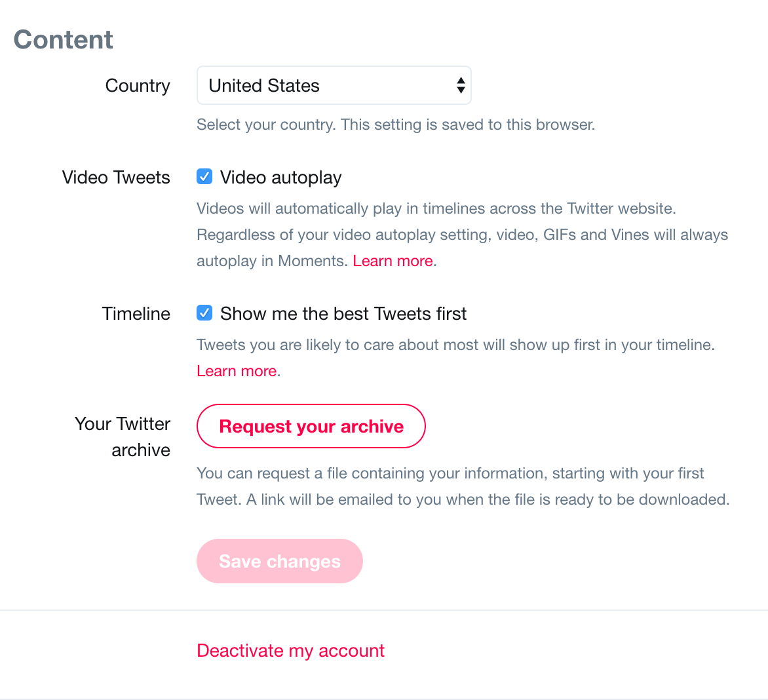Viewport: 768px width, 700px height.
Task: Click the Save changes button
Action: 280,561
